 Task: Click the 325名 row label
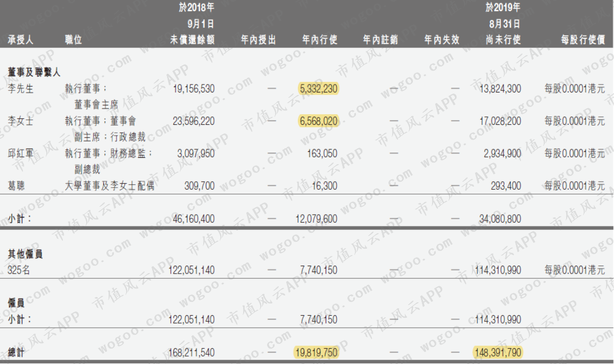(19, 270)
